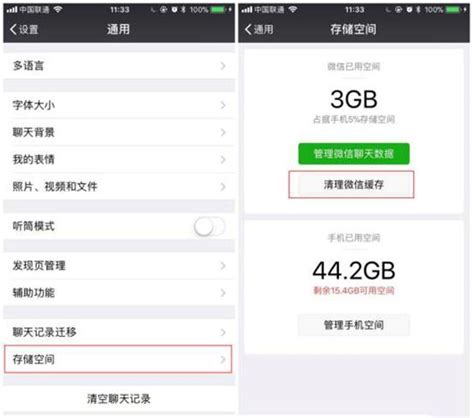Open 辅助功能 settings row
The height and width of the screenshot is (418, 474).
[119, 293]
